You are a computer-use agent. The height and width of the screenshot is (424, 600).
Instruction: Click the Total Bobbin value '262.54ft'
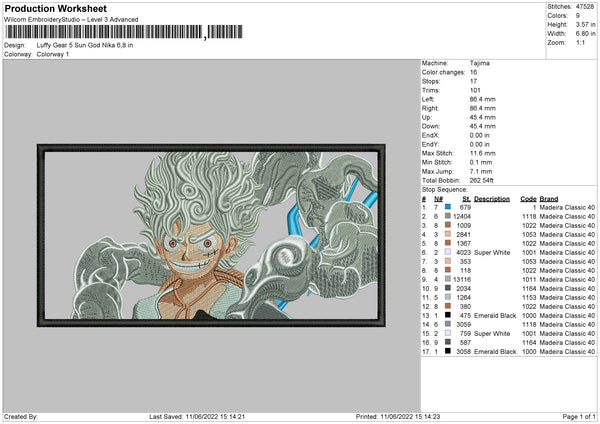click(x=481, y=180)
